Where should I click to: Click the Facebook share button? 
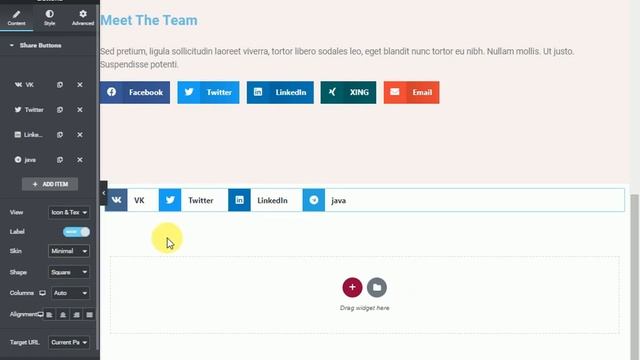(135, 92)
